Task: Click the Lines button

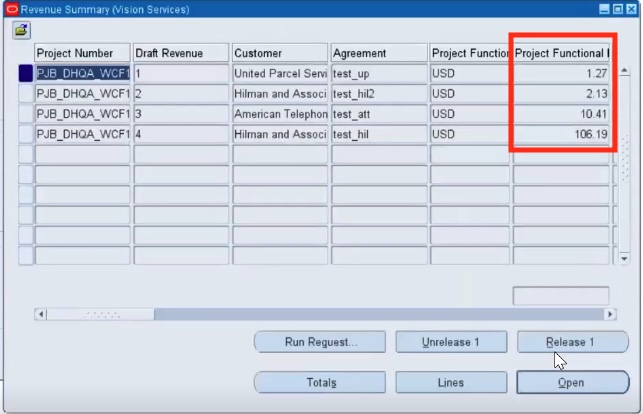Action: point(451,382)
